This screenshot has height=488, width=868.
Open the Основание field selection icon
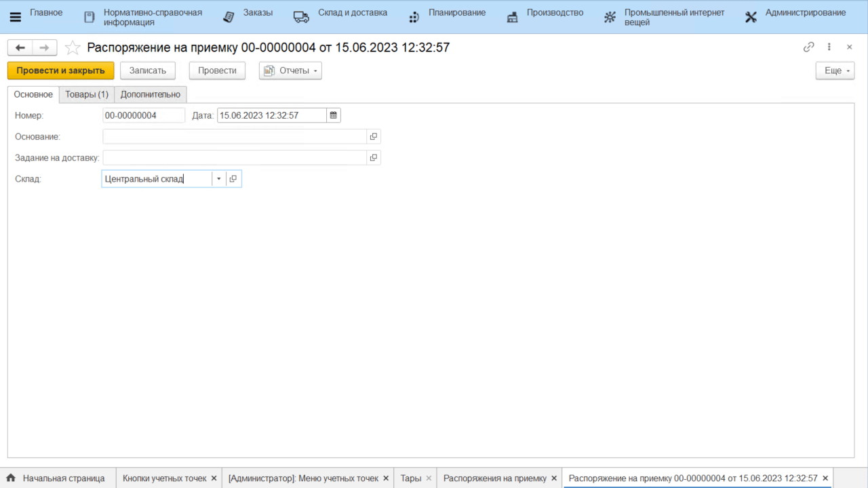pos(373,137)
